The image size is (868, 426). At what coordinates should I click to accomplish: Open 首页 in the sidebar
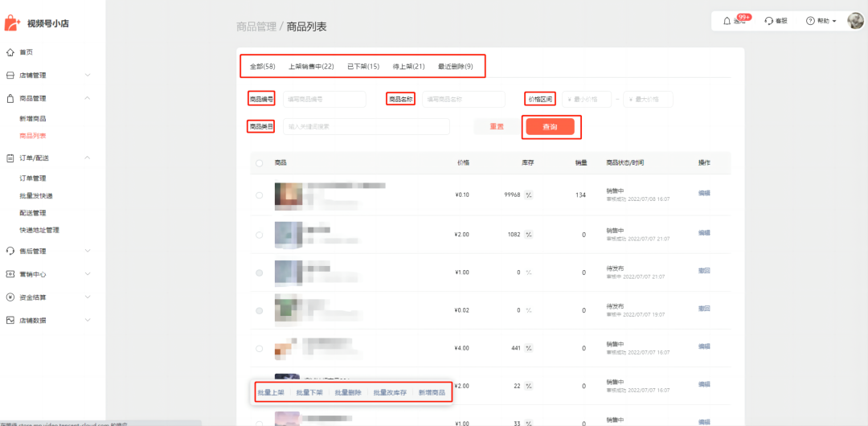[x=26, y=52]
